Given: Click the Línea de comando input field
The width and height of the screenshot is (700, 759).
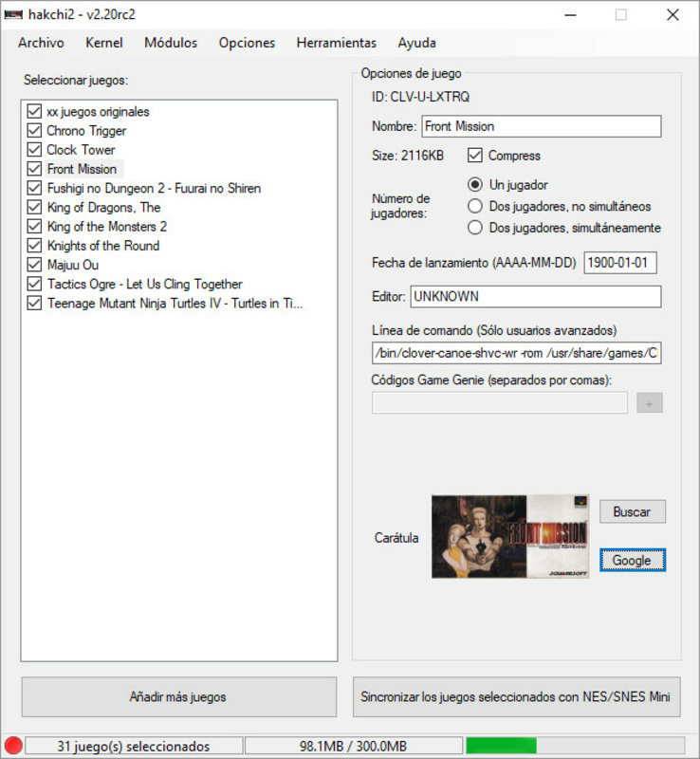Looking at the screenshot, I should (x=517, y=353).
